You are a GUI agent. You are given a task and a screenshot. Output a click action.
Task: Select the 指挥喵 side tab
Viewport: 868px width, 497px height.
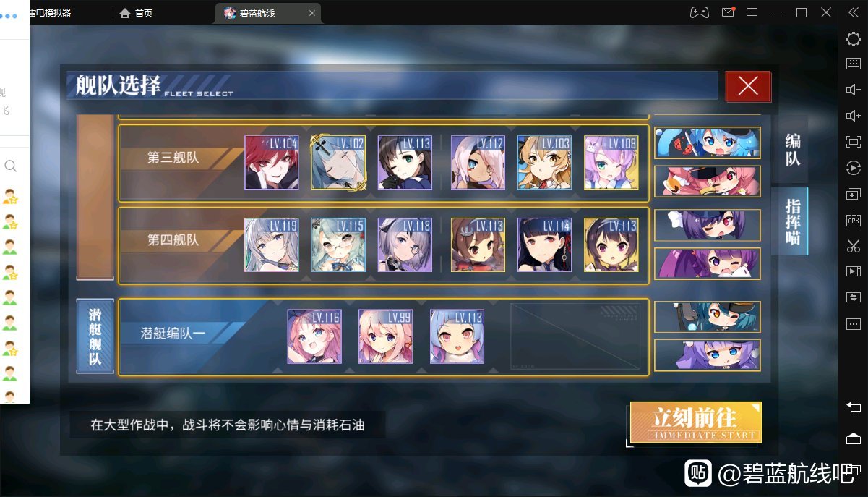(793, 220)
